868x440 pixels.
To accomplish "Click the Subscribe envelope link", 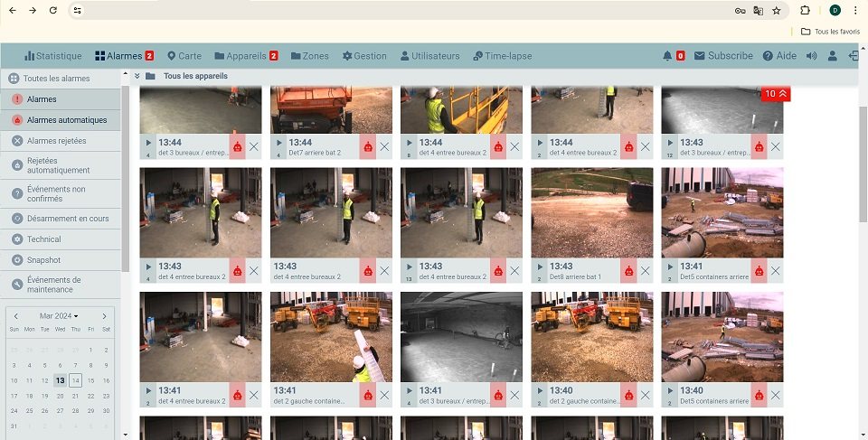I will [723, 55].
